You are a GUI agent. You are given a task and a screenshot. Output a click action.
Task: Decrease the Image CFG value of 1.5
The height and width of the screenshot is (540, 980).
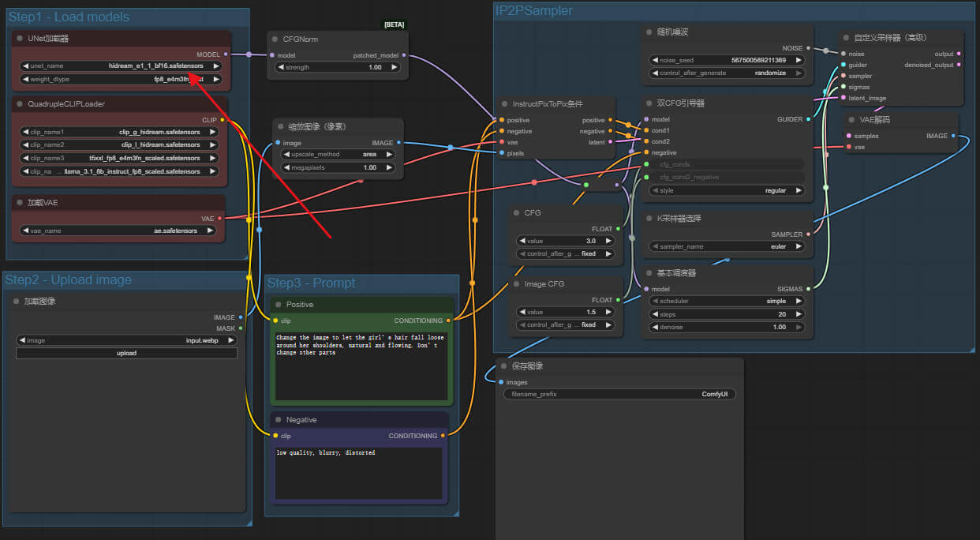pyautogui.click(x=522, y=312)
